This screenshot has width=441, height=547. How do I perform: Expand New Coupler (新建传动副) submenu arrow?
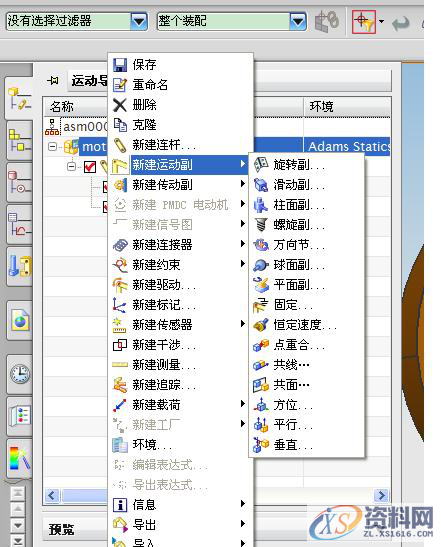243,183
